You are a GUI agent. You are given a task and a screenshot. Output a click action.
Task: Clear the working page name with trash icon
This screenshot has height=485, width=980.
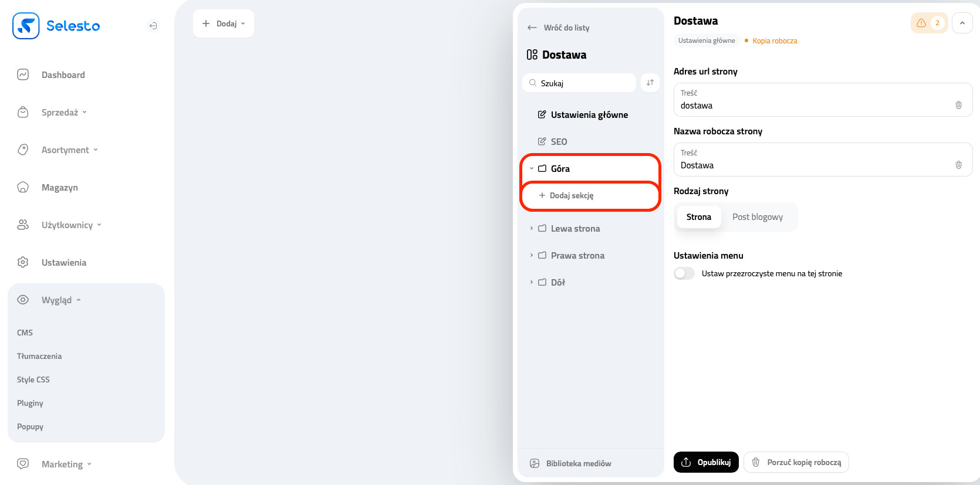pyautogui.click(x=958, y=165)
